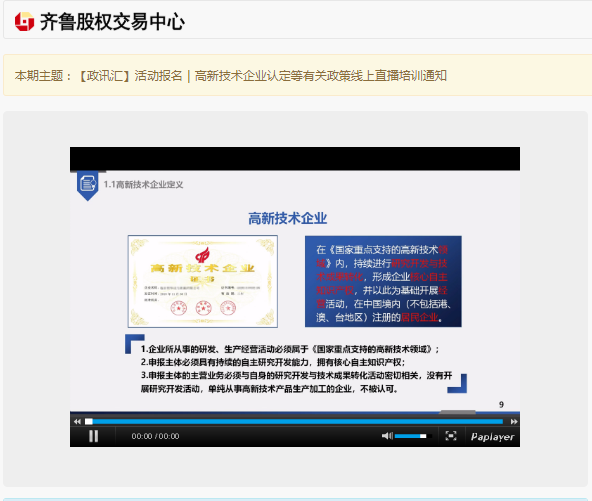Click the 00:00 / 00:00 time display
Screen dimensions: 592x501
point(155,436)
